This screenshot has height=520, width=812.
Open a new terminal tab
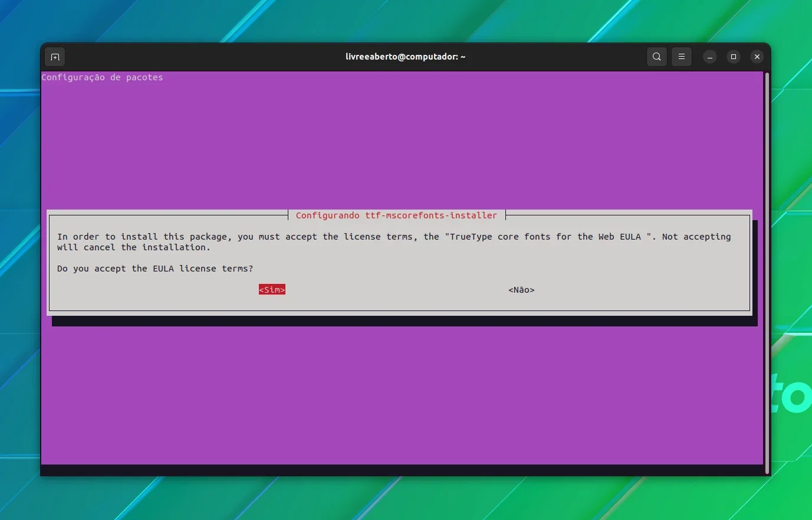click(55, 57)
